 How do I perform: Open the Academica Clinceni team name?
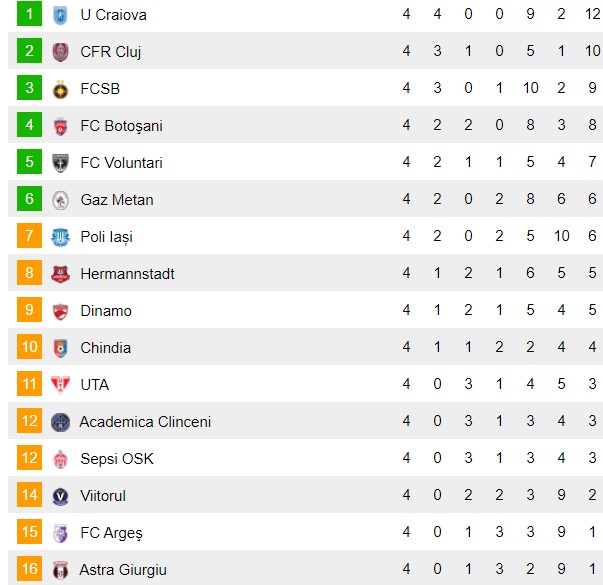[x=145, y=422]
